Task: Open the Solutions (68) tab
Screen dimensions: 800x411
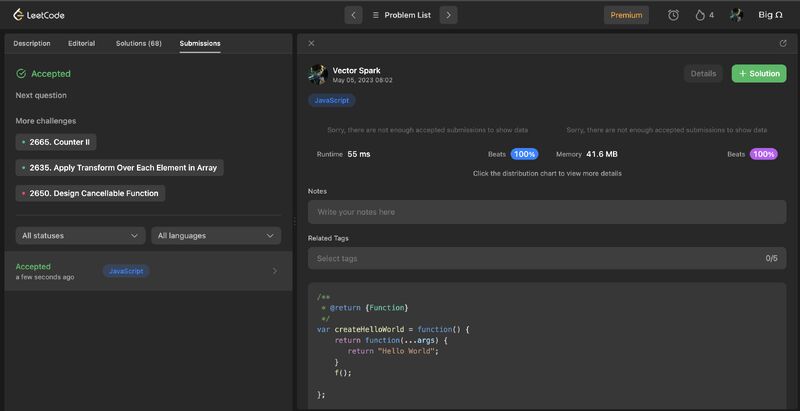Action: click(x=138, y=43)
